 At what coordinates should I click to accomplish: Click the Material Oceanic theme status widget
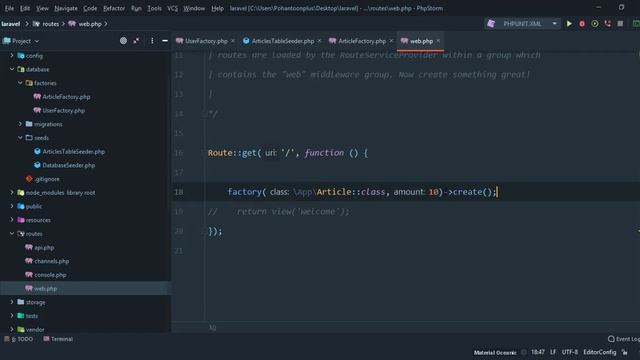tap(495, 352)
